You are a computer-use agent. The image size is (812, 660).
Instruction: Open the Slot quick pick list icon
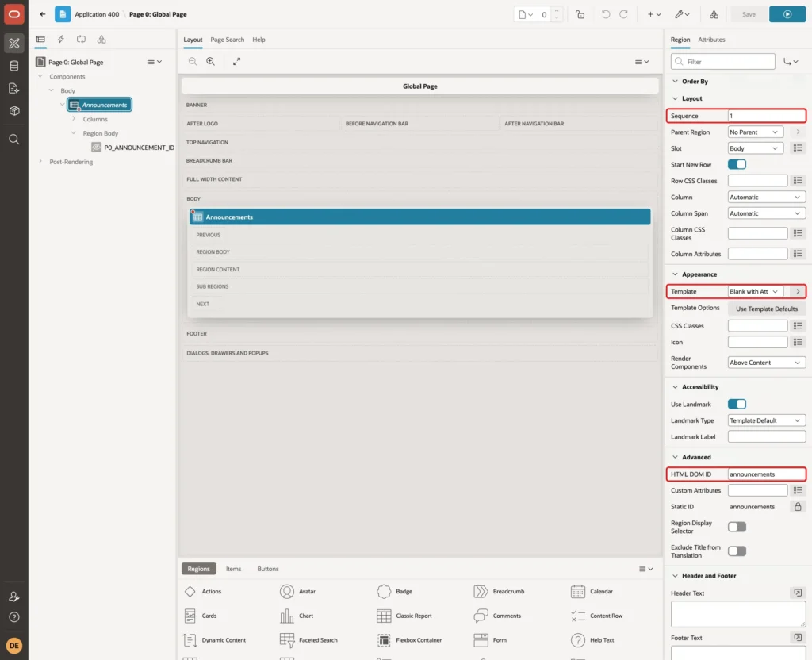pyautogui.click(x=798, y=148)
